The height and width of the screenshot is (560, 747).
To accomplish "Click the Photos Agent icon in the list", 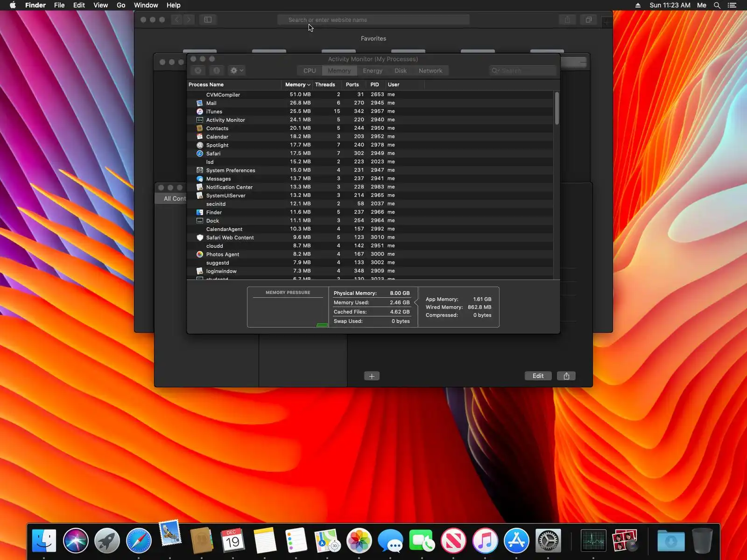I will click(200, 254).
